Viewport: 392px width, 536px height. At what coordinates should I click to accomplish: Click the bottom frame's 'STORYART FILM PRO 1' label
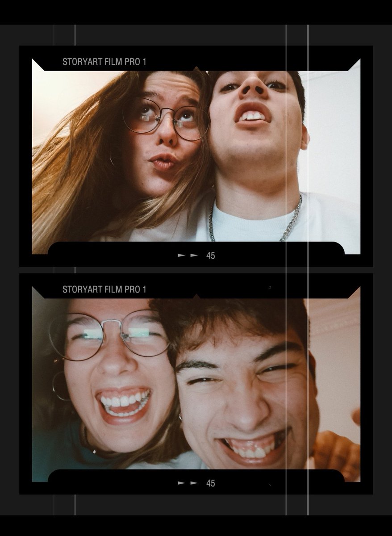104,289
